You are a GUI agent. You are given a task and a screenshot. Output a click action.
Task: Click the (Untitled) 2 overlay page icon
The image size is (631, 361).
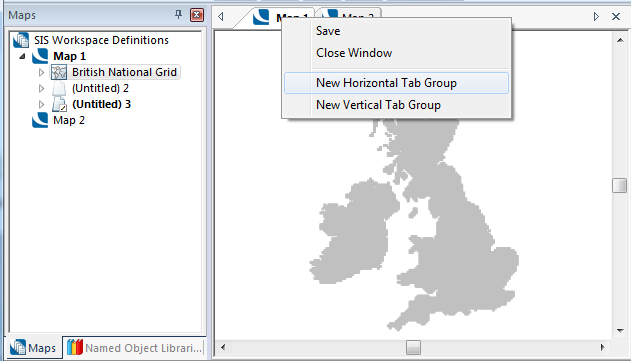coord(59,89)
